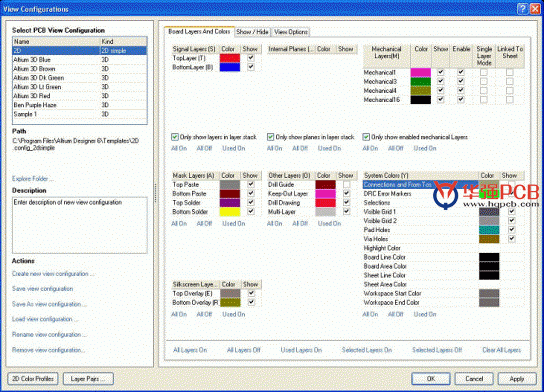This screenshot has height=392, width=544.
Task: Click in the Description text box
Action: [x=80, y=225]
